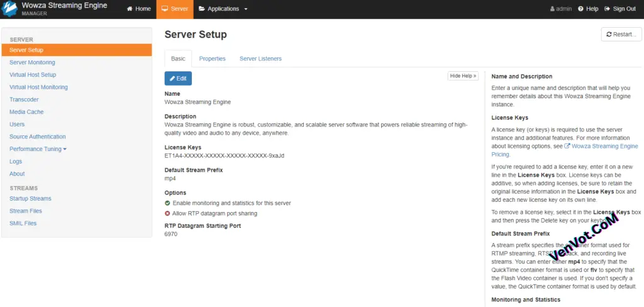Click the Wowza Streaming Engine Manager title
The image size is (644, 307).
click(64, 9)
